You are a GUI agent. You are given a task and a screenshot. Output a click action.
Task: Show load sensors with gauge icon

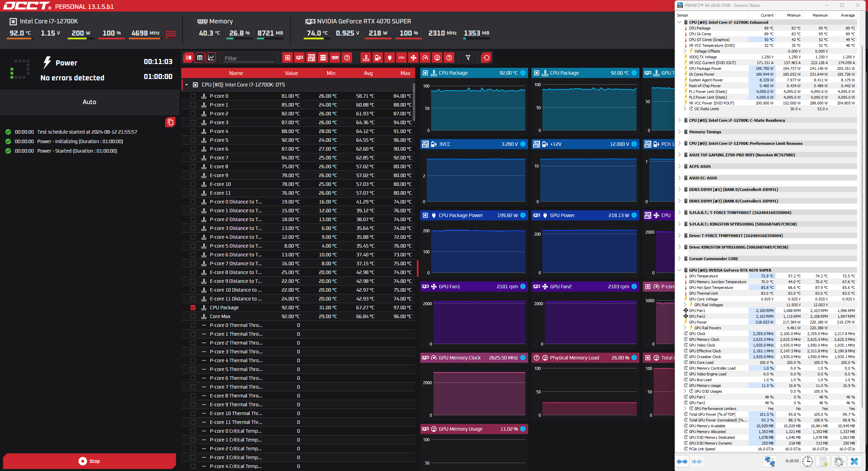[437, 58]
